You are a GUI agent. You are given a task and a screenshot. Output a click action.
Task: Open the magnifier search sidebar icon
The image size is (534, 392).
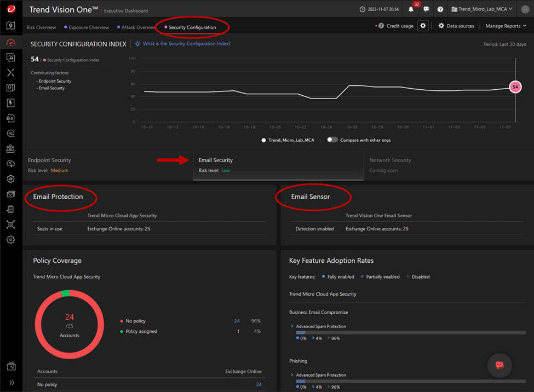(x=11, y=134)
